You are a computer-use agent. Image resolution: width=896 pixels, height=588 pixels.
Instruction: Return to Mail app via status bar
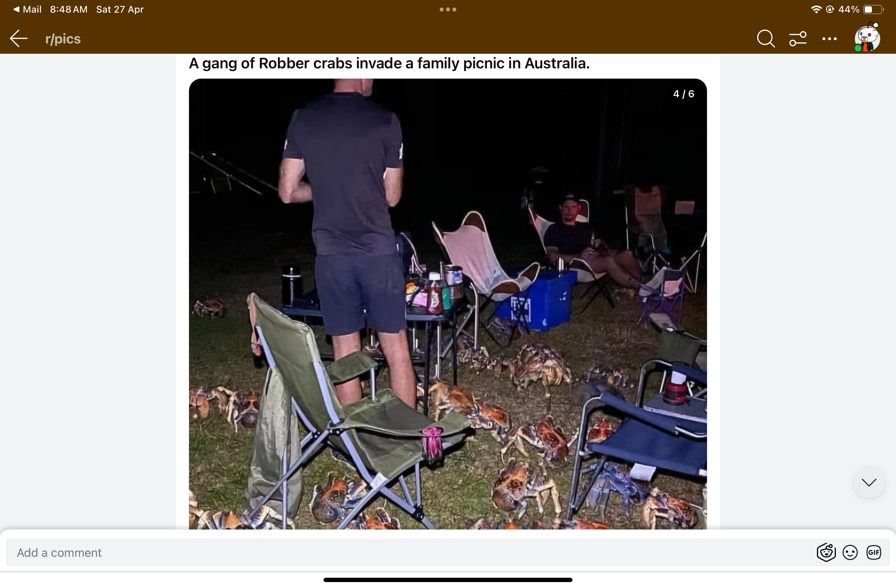27,9
